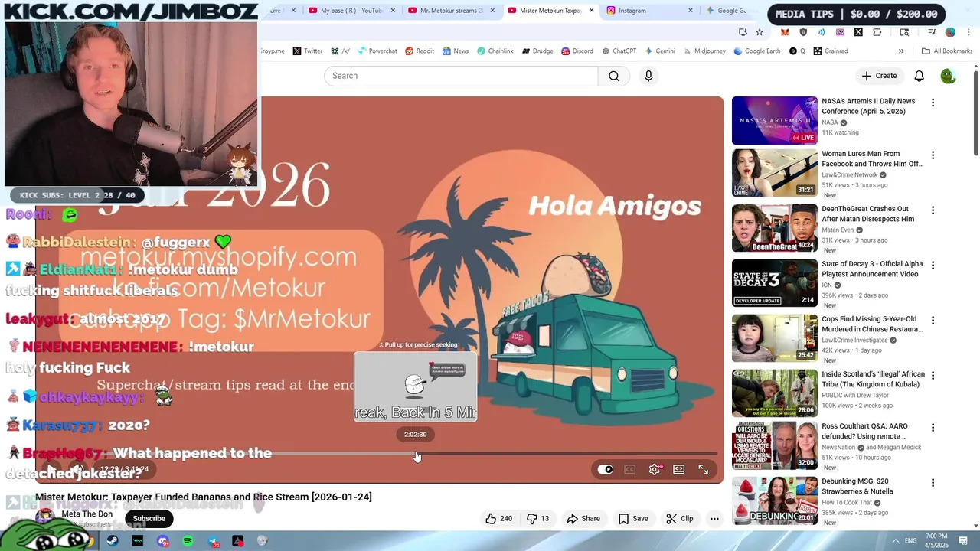
Task: Open the Meta The Don channel link
Action: [x=87, y=514]
